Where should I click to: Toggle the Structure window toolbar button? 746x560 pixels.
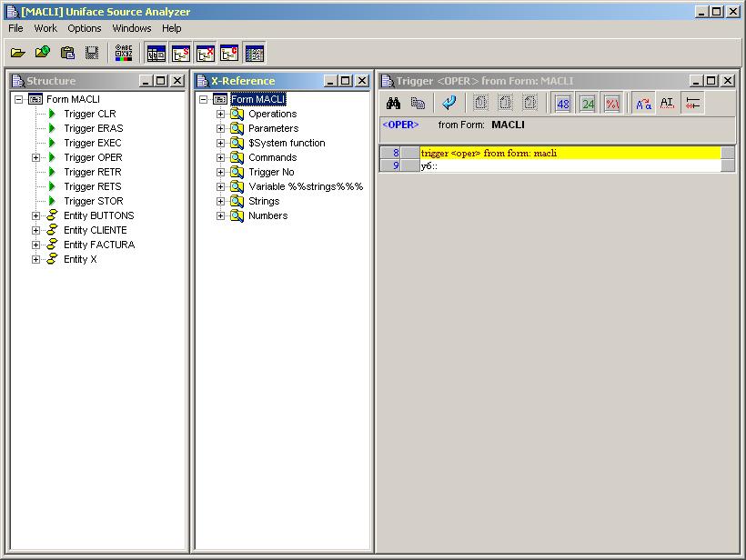point(156,54)
